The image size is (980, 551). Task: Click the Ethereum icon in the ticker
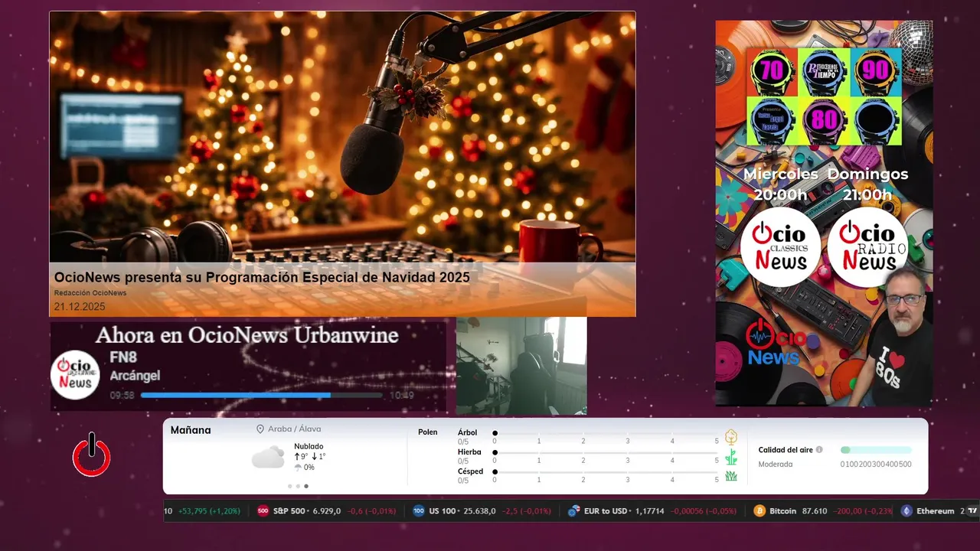pyautogui.click(x=906, y=511)
